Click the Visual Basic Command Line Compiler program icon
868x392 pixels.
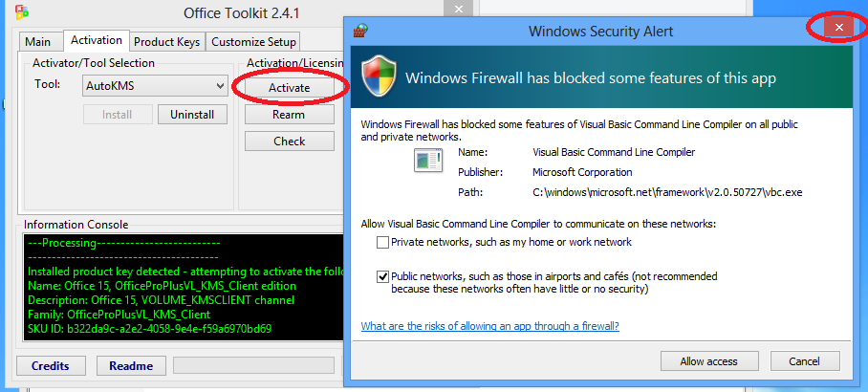click(427, 161)
